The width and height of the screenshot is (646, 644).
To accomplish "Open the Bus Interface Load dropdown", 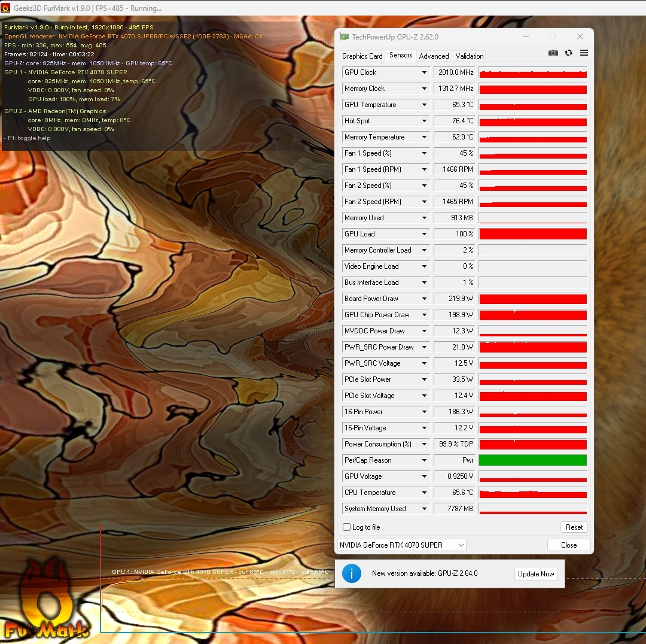I will (x=424, y=282).
